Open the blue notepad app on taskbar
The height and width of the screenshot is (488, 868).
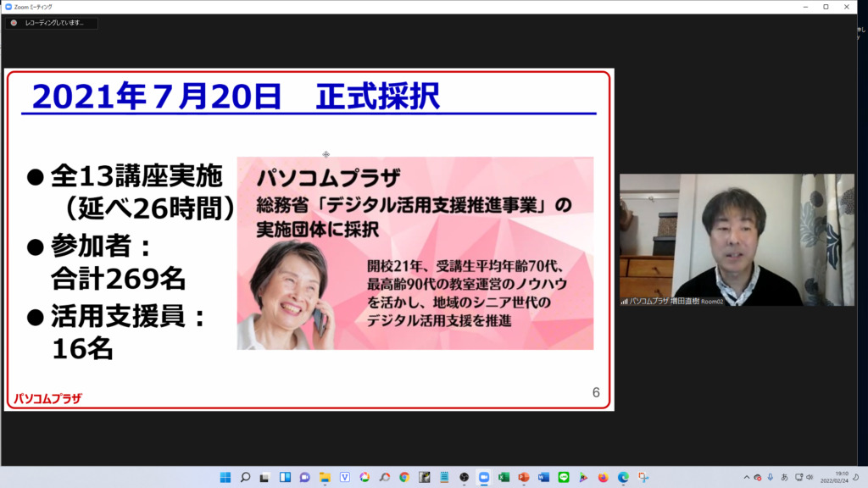point(444,478)
